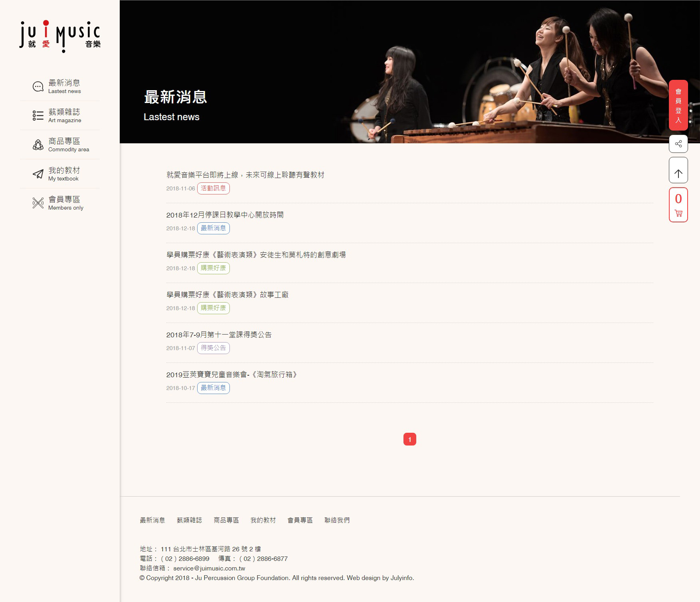Click the Ju i Music 就愛音樂 logo

[x=60, y=35]
